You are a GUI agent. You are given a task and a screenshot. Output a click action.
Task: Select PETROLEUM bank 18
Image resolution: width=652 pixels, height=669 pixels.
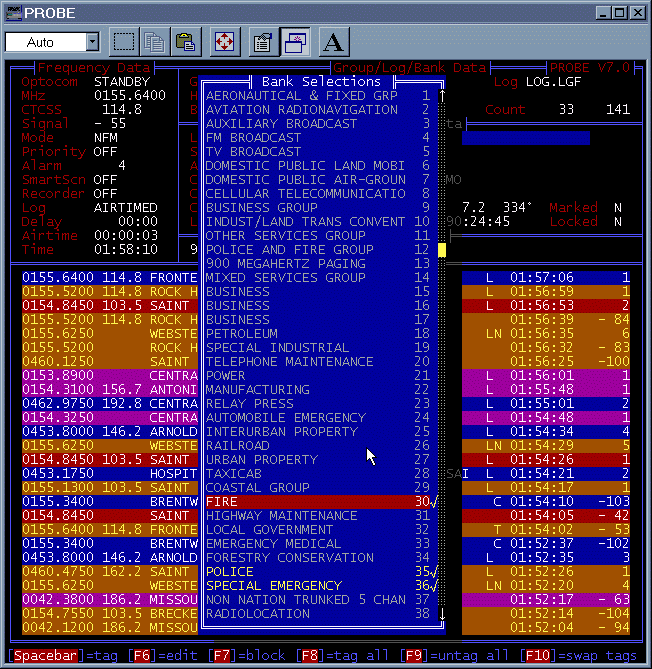[x=318, y=334]
